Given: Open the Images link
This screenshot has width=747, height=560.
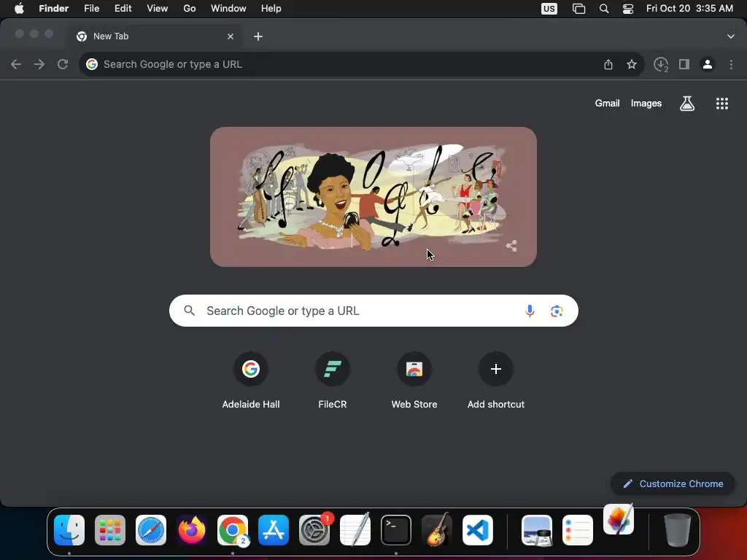Looking at the screenshot, I should pyautogui.click(x=646, y=104).
